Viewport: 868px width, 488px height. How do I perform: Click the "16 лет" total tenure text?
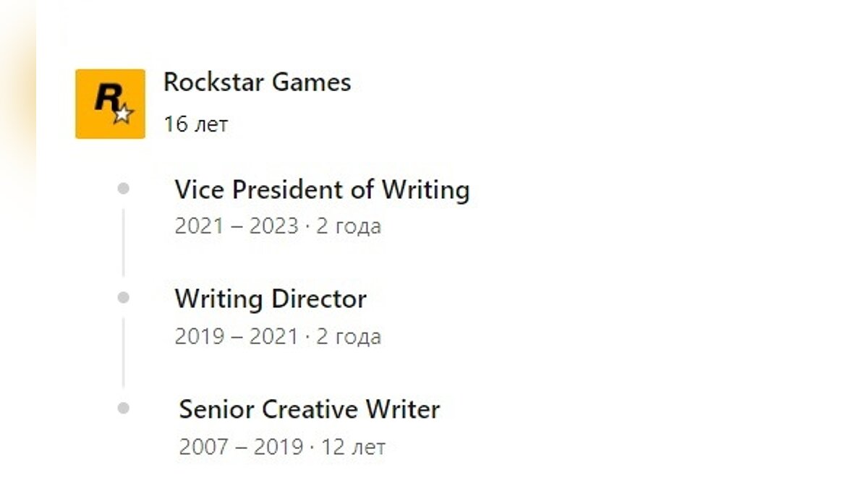[195, 124]
